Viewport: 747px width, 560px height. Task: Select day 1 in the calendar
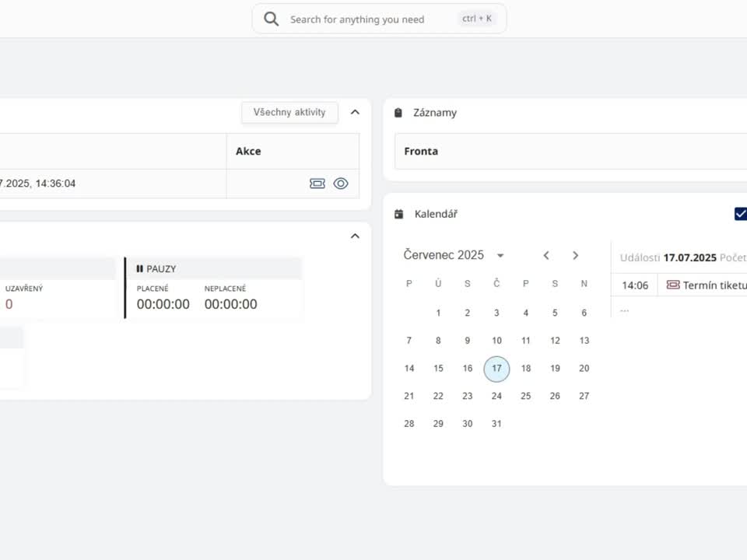click(438, 313)
